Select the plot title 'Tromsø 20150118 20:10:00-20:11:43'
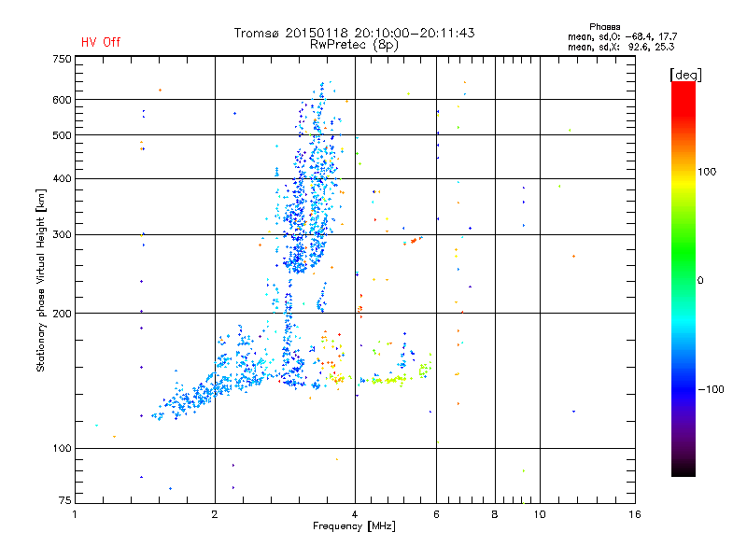Viewport: 747px width, 560px height. pyautogui.click(x=354, y=33)
